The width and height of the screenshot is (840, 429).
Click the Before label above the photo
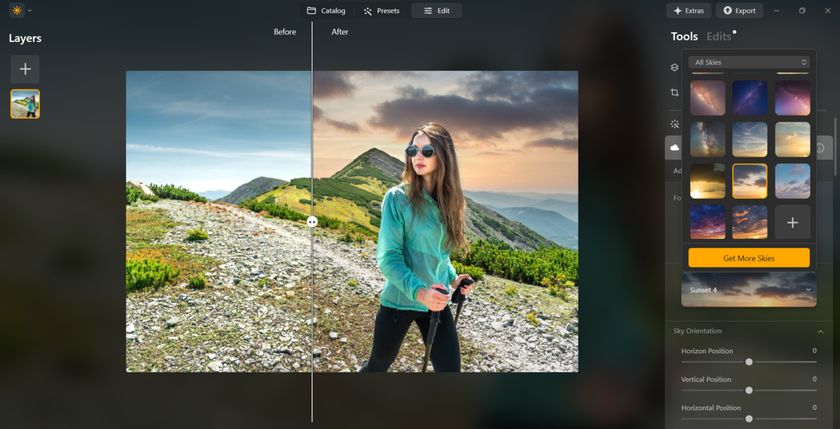(x=284, y=32)
